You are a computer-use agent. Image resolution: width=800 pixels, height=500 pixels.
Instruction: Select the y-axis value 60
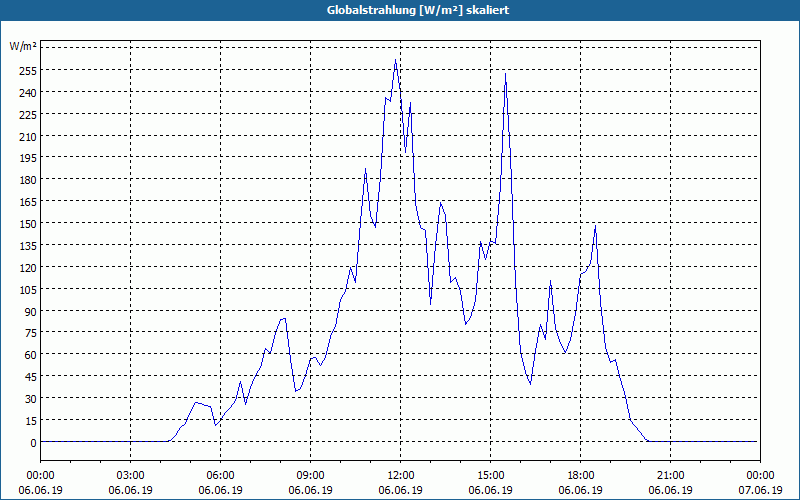pyautogui.click(x=31, y=355)
